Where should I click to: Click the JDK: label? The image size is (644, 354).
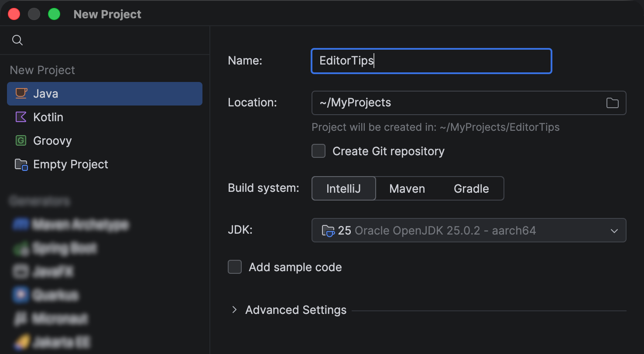(240, 230)
